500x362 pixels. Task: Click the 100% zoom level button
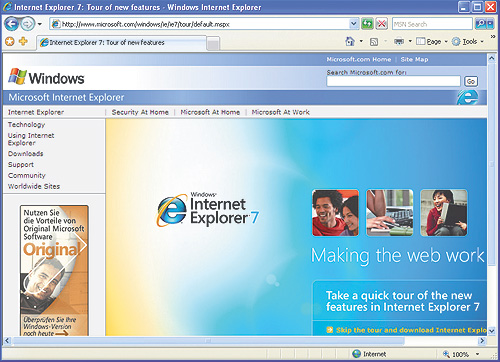coord(456,354)
